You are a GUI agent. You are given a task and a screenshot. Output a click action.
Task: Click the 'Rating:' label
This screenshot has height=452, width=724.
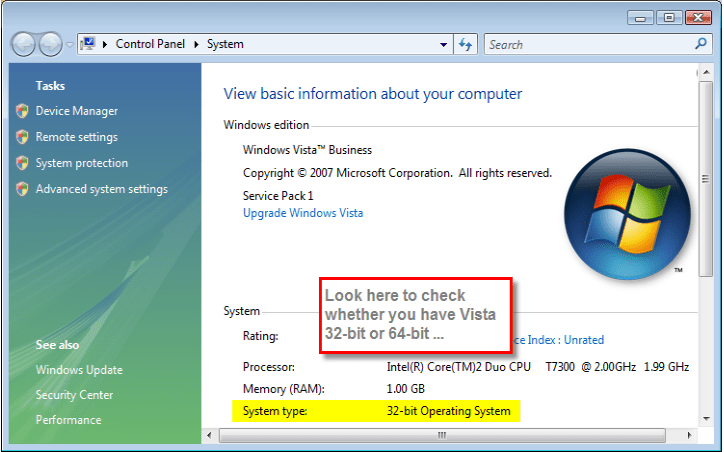tap(260, 336)
